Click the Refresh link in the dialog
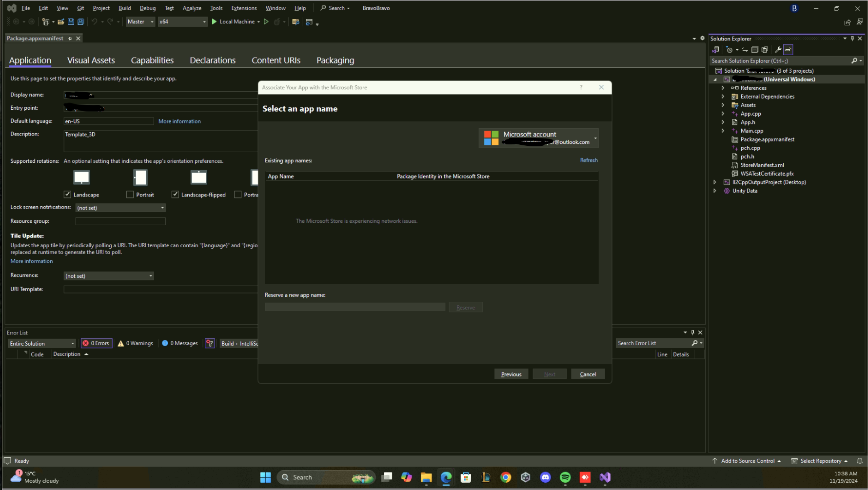This screenshot has width=868, height=490. pos(589,160)
